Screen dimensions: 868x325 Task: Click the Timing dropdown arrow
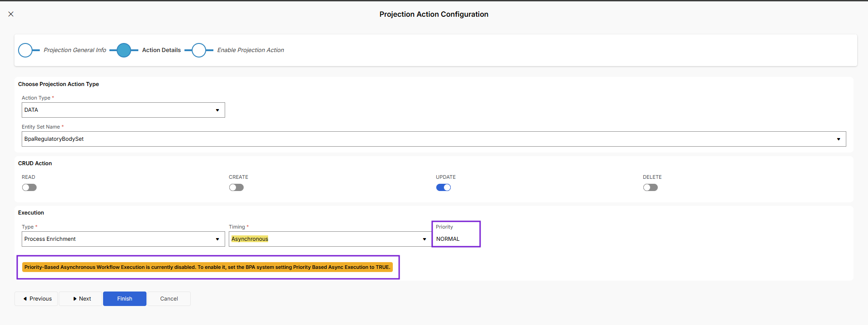coord(425,239)
